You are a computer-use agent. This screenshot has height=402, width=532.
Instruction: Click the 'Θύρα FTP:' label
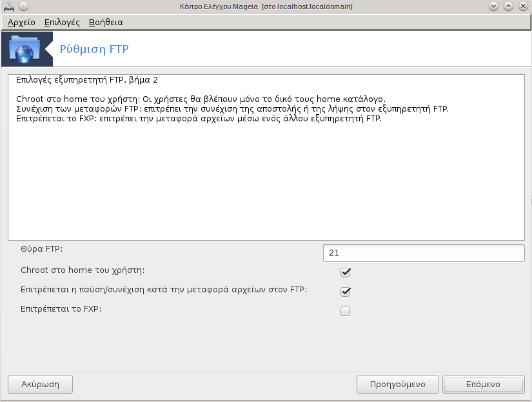42,249
